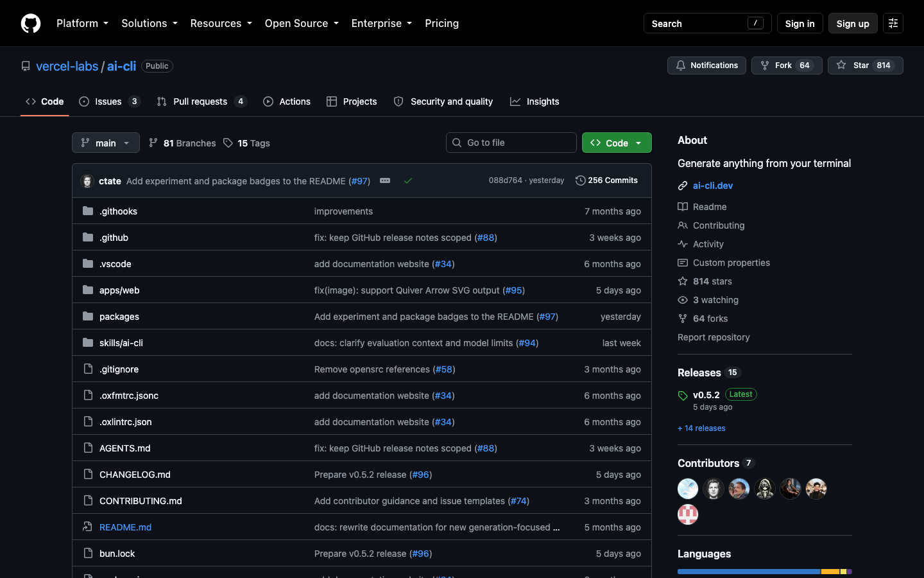The image size is (924, 578).
Task: Expand the Open Source menu
Action: point(302,23)
